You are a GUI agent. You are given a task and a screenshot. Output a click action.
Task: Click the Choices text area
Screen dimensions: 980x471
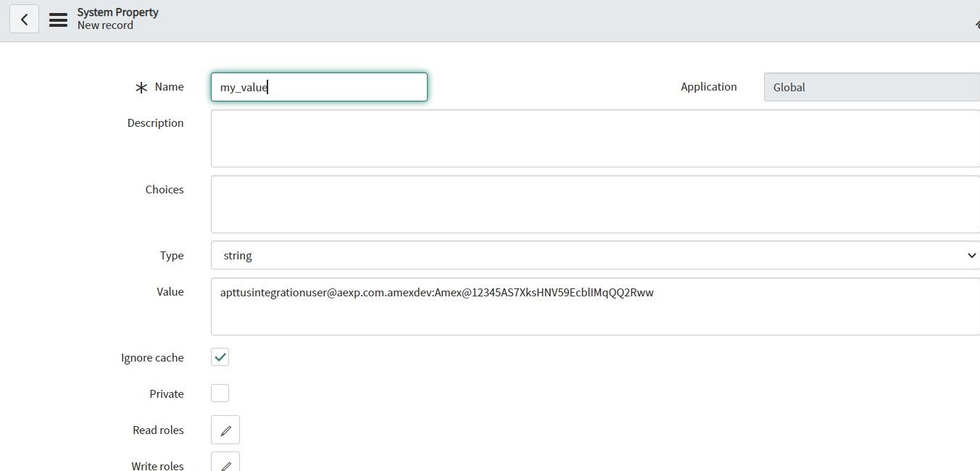[x=507, y=204]
